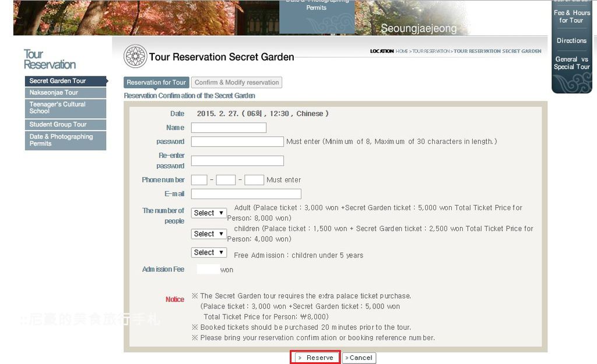The width and height of the screenshot is (597, 364).
Task: Click the top banner Photographing Permits tab
Action: pyautogui.click(x=317, y=17)
